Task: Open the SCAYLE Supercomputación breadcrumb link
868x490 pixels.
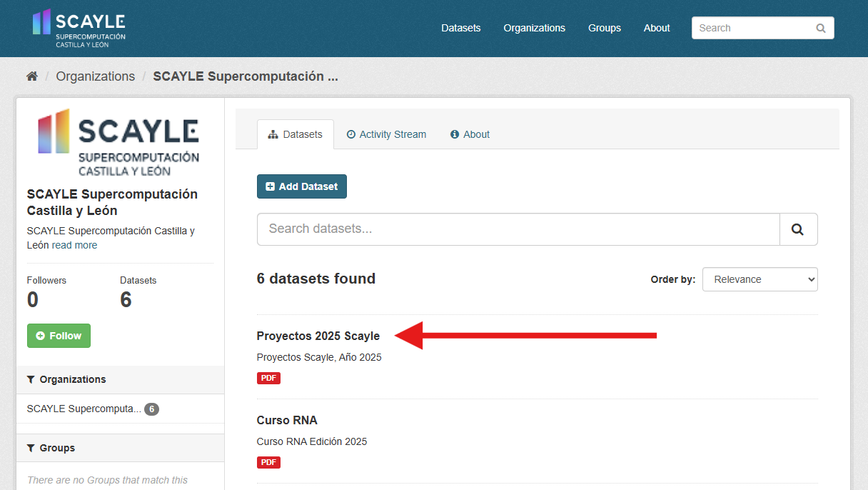Action: click(246, 76)
